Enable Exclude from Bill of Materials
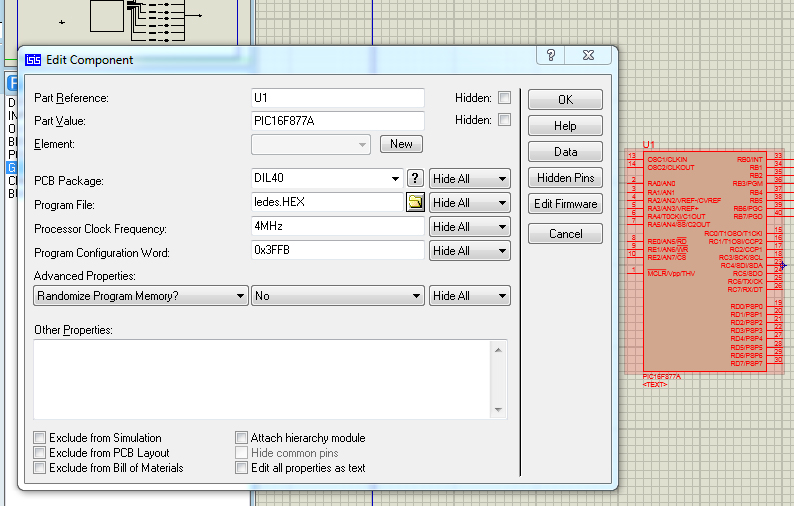 [39, 468]
